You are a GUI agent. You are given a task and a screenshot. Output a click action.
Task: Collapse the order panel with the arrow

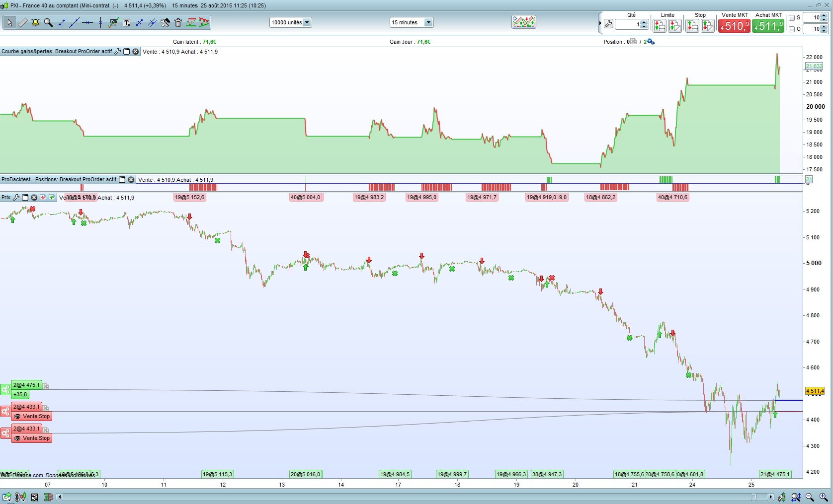pyautogui.click(x=600, y=23)
